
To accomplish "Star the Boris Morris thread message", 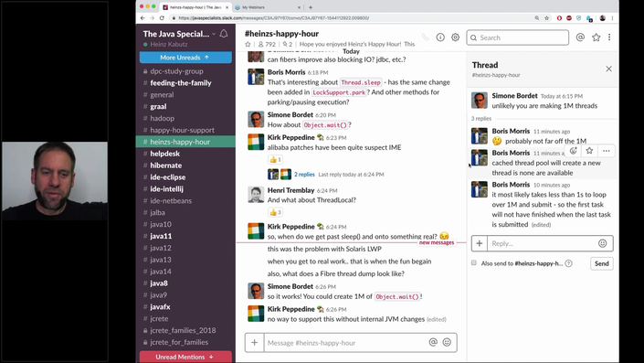I will click(589, 151).
